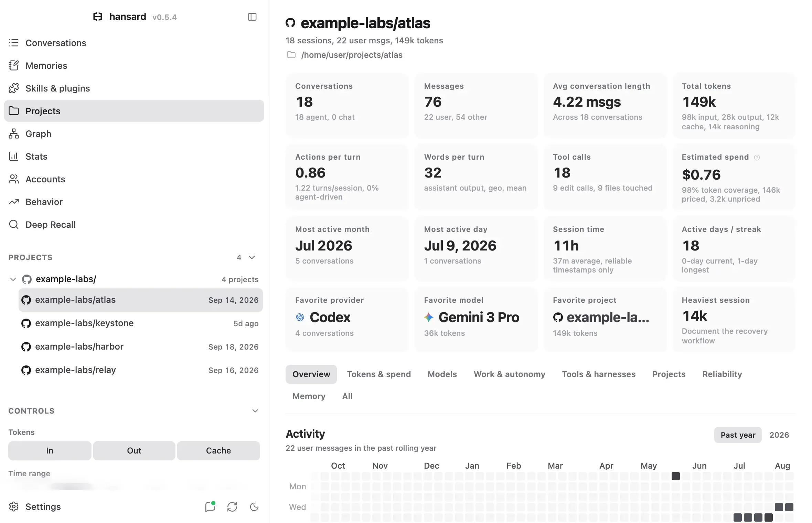Click the folder icon next to /home/user/projects/atlas
This screenshot has height=523, width=812.
coord(291,55)
